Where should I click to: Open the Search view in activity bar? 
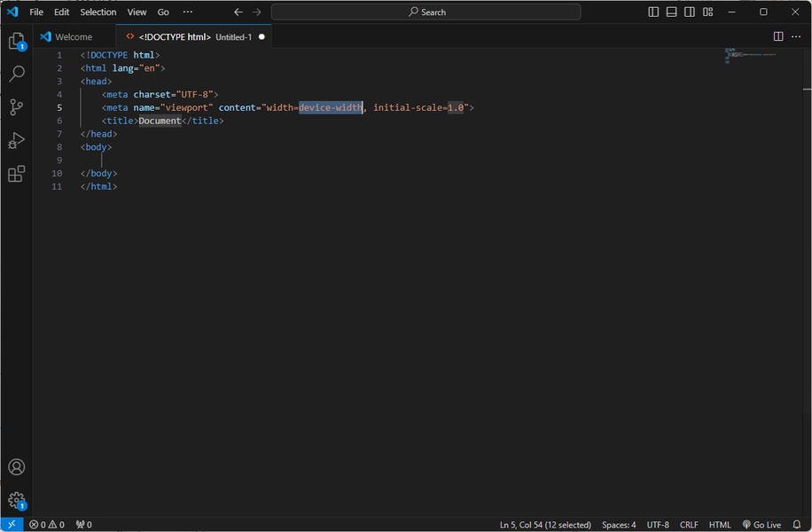[16, 74]
